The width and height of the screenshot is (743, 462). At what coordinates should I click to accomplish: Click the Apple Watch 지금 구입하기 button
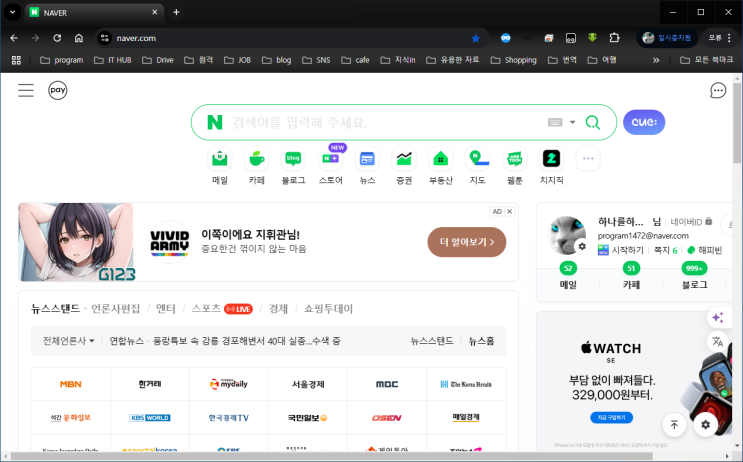pos(611,417)
